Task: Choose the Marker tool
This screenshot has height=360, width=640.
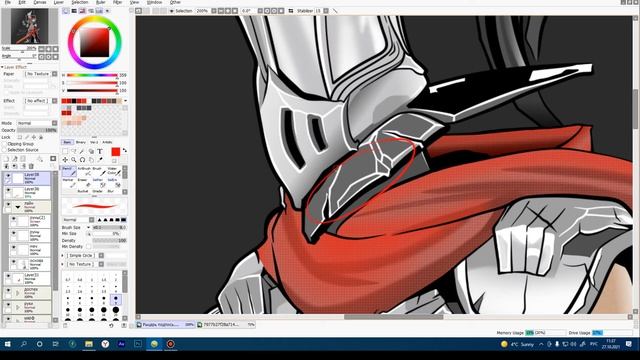Action: pyautogui.click(x=69, y=183)
